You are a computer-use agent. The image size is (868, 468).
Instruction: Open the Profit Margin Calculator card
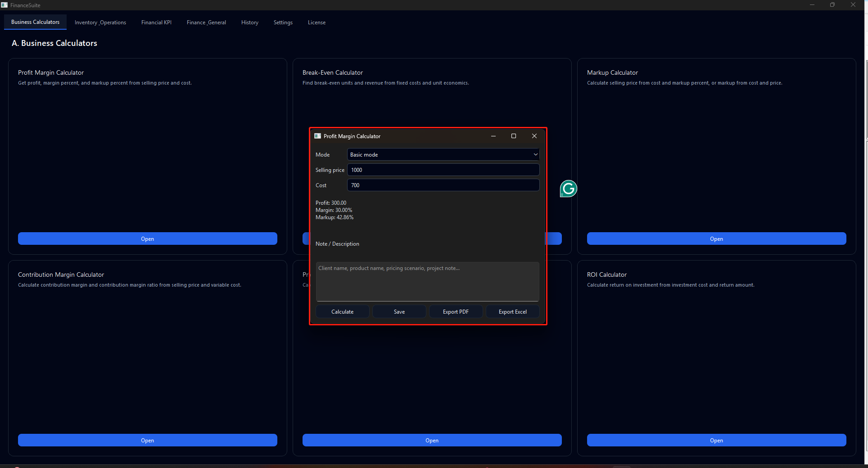(x=148, y=238)
